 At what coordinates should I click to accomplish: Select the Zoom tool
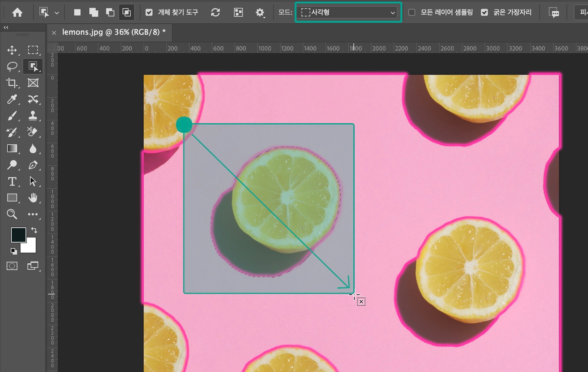pyautogui.click(x=12, y=214)
